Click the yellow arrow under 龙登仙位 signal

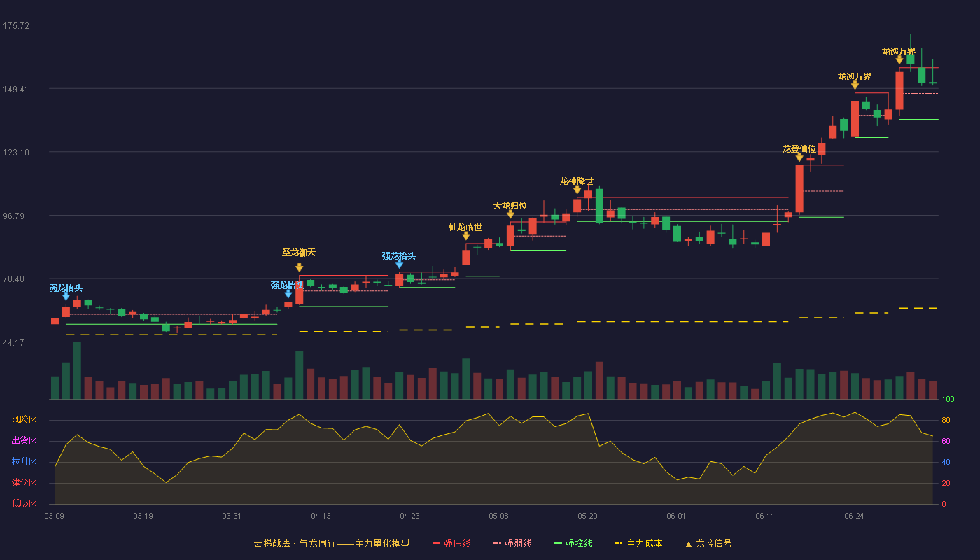pyautogui.click(x=799, y=157)
